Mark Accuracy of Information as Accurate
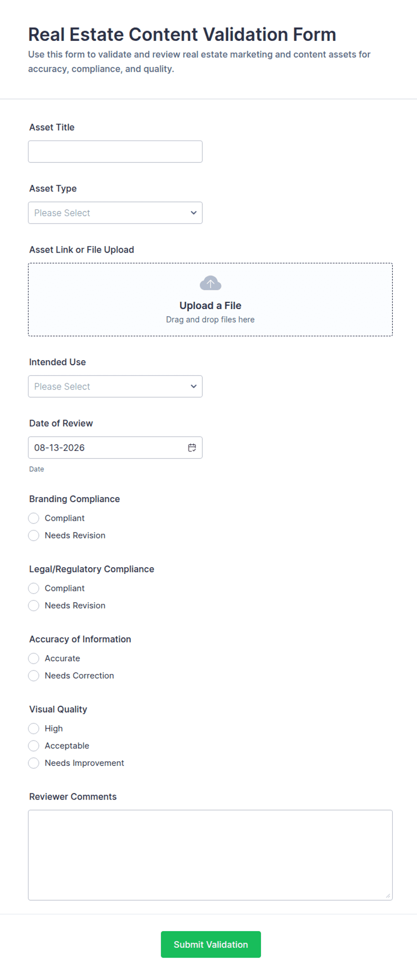Screen dimensions: 417x980 tap(34, 658)
